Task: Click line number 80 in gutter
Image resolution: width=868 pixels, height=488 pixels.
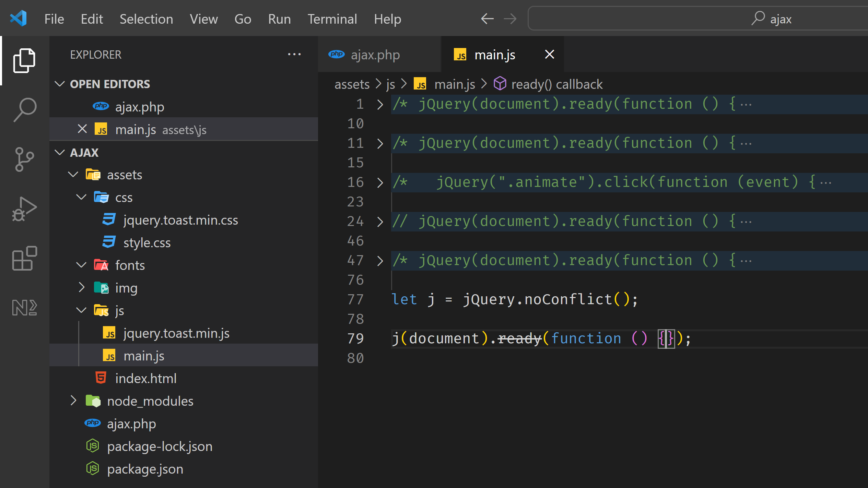Action: click(x=355, y=358)
